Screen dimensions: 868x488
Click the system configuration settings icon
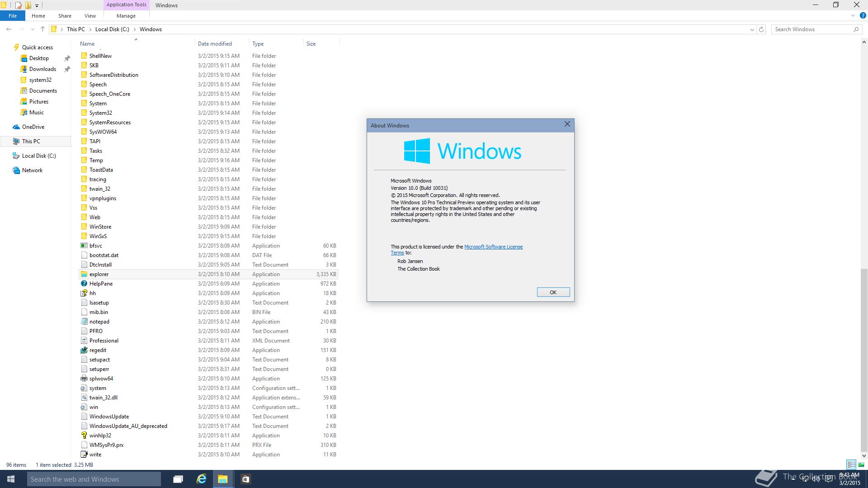pos(84,388)
